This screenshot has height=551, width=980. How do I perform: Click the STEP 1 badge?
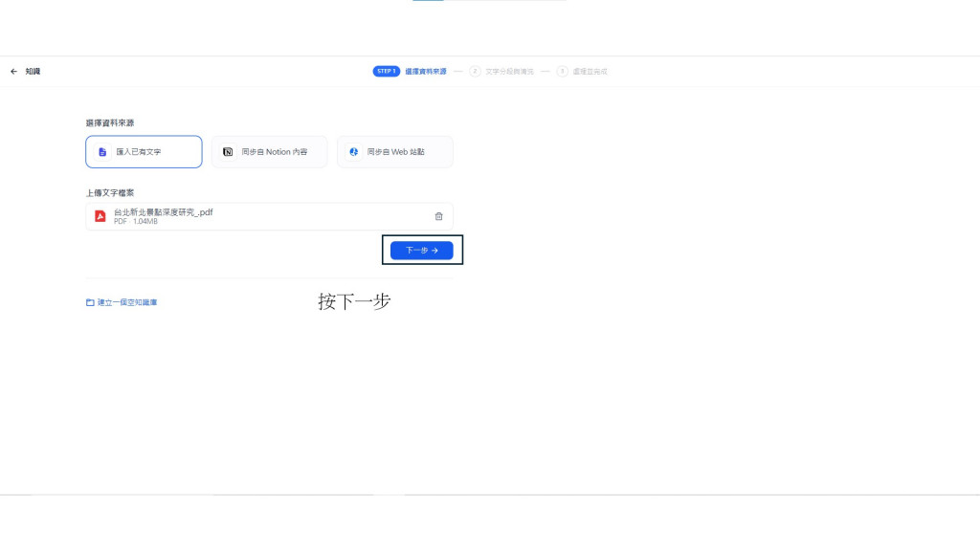387,71
